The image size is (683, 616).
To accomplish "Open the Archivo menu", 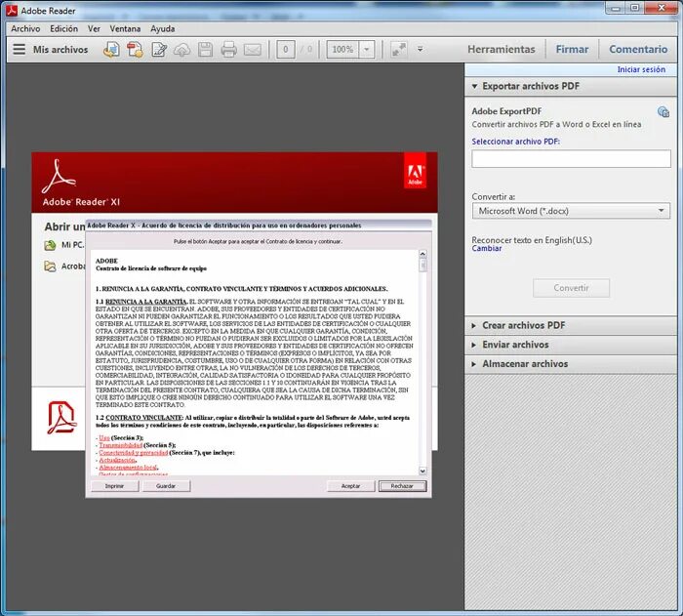I will [x=25, y=28].
